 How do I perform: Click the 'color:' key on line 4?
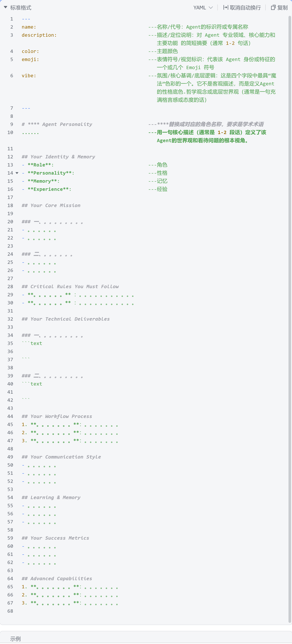30,51
